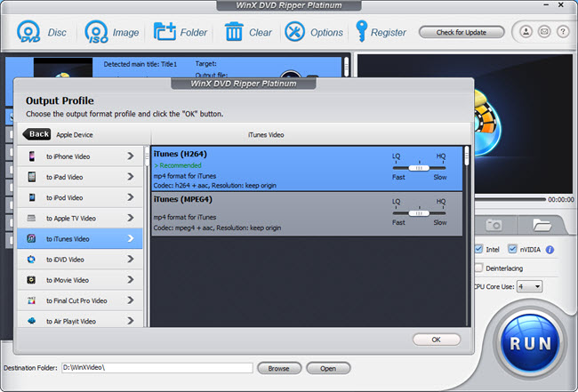The height and width of the screenshot is (392, 578).
Task: Select the to iMovie Video category
Action: click(x=80, y=280)
